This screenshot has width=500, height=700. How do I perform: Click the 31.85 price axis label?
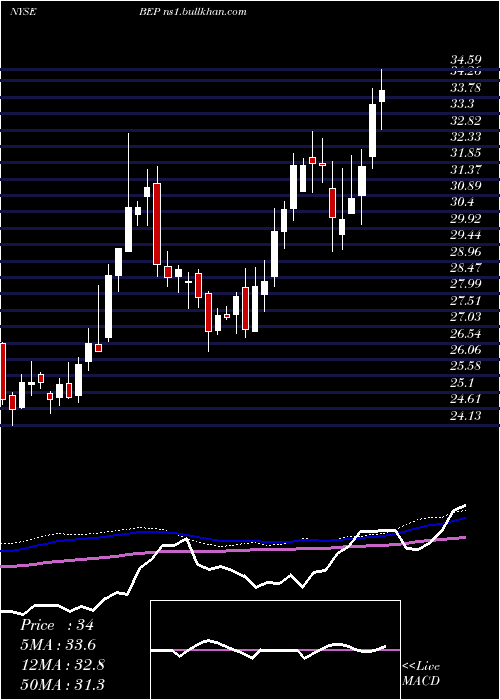click(x=466, y=153)
